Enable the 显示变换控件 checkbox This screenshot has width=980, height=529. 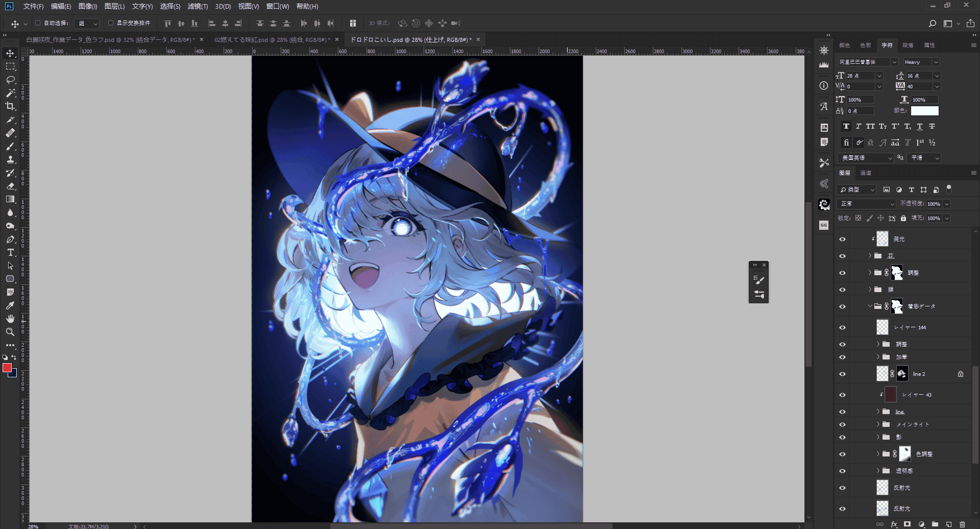point(111,23)
